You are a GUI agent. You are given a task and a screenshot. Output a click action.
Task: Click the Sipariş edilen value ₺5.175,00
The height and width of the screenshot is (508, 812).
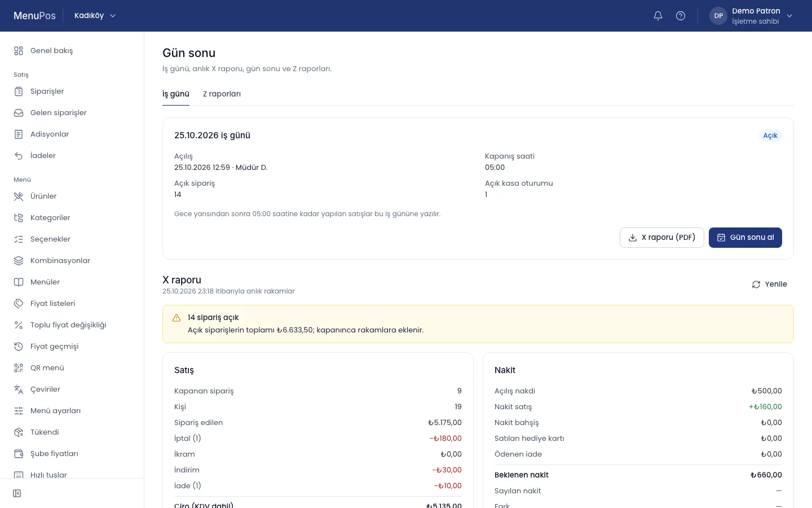tap(445, 423)
